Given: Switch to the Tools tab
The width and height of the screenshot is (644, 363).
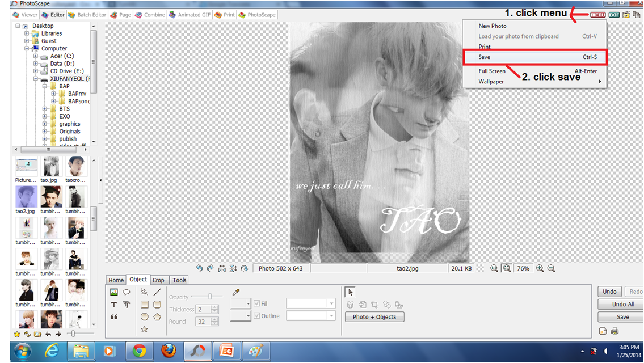Looking at the screenshot, I should (179, 280).
